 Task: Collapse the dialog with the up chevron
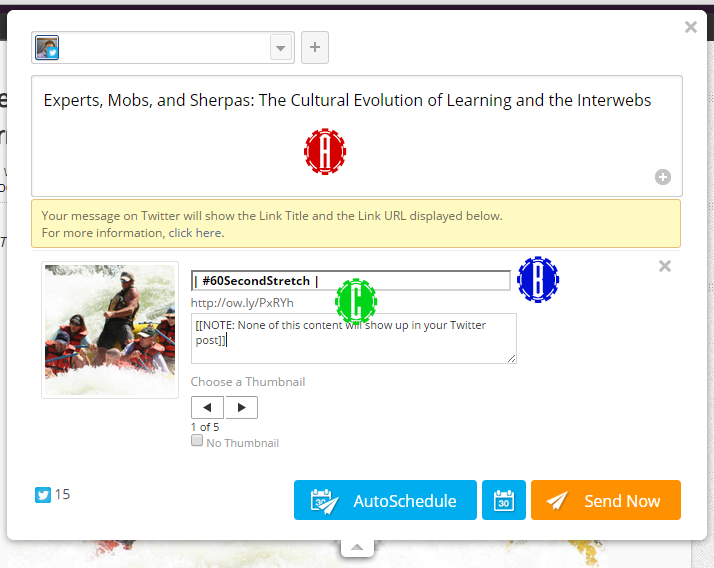click(357, 548)
